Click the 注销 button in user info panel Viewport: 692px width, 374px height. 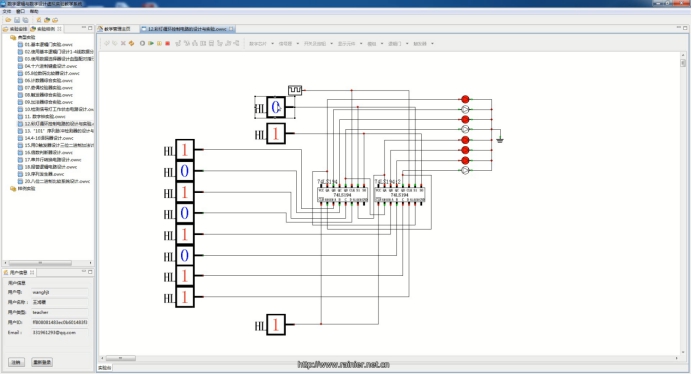[x=16, y=362]
